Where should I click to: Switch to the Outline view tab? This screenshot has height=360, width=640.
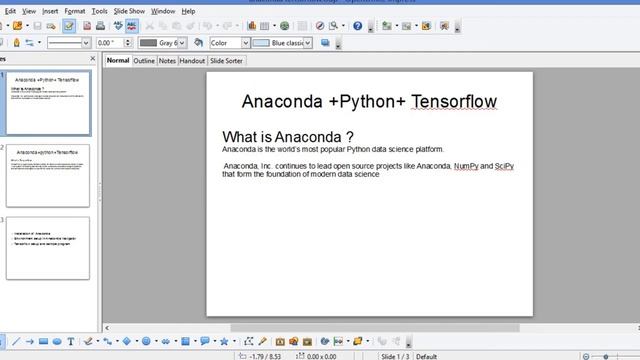pyautogui.click(x=144, y=61)
